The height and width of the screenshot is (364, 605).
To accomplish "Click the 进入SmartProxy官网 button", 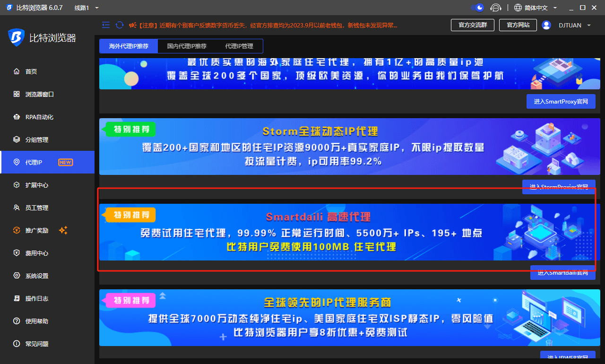I will pyautogui.click(x=561, y=101).
